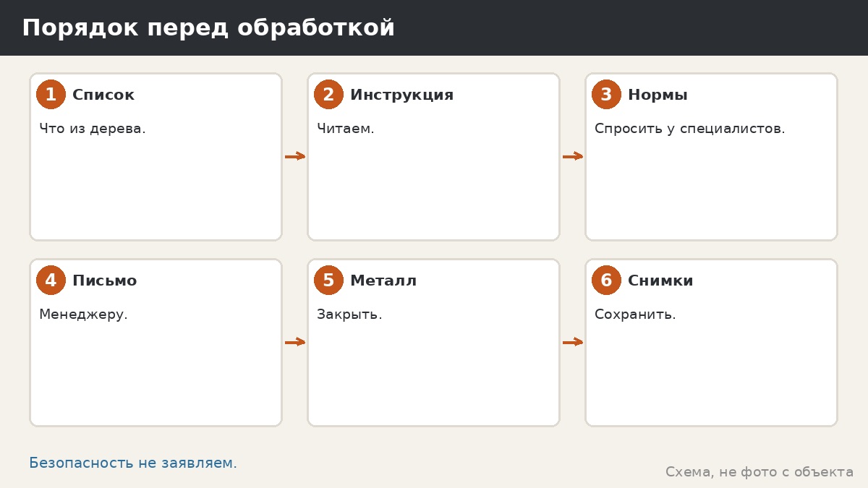Image resolution: width=868 pixels, height=488 pixels.
Task: Click the text "Что из дерева."
Action: click(x=93, y=129)
